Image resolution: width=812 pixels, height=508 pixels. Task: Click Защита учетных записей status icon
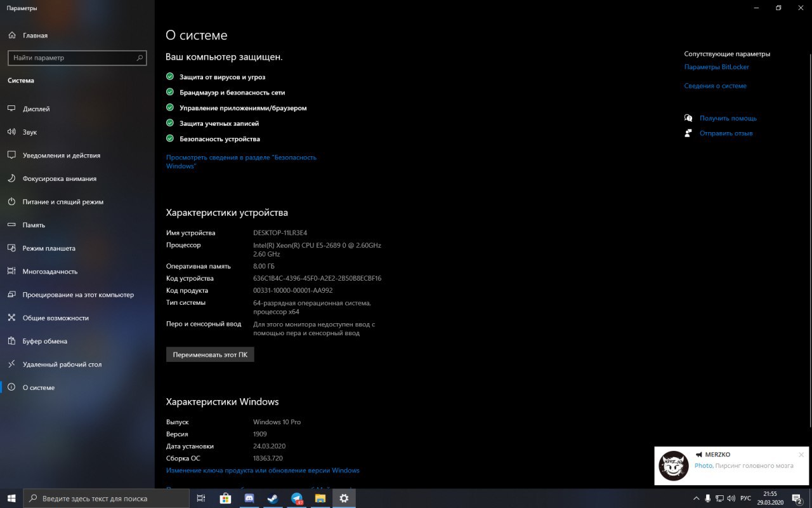point(170,123)
